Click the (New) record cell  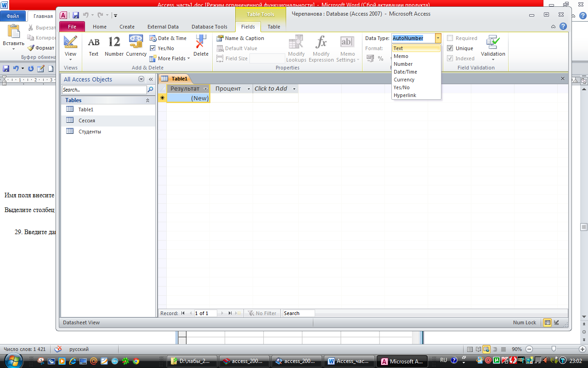tap(188, 98)
